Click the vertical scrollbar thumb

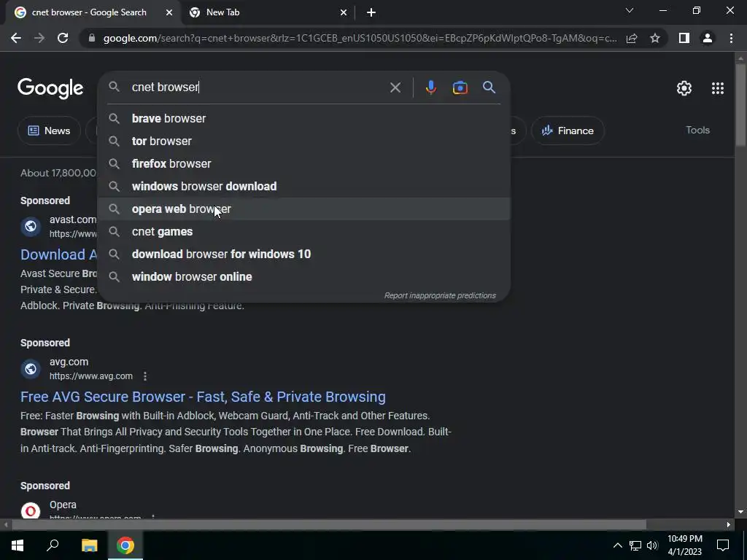click(740, 105)
